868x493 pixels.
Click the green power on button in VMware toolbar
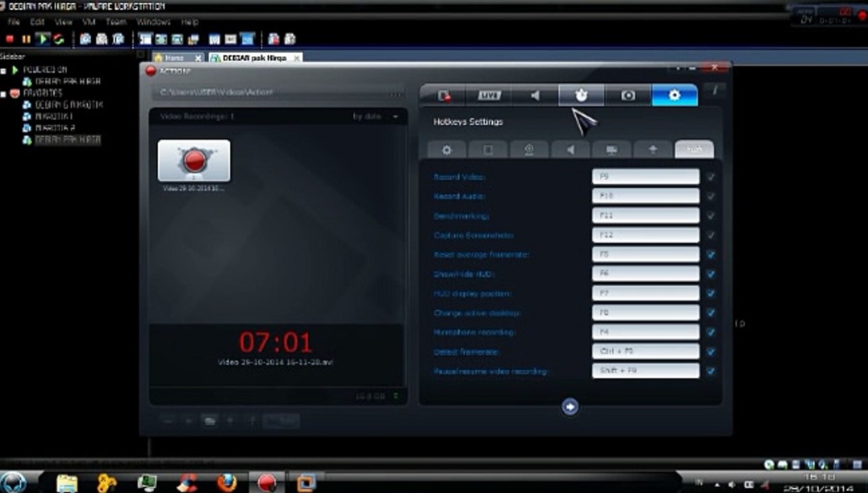[42, 39]
